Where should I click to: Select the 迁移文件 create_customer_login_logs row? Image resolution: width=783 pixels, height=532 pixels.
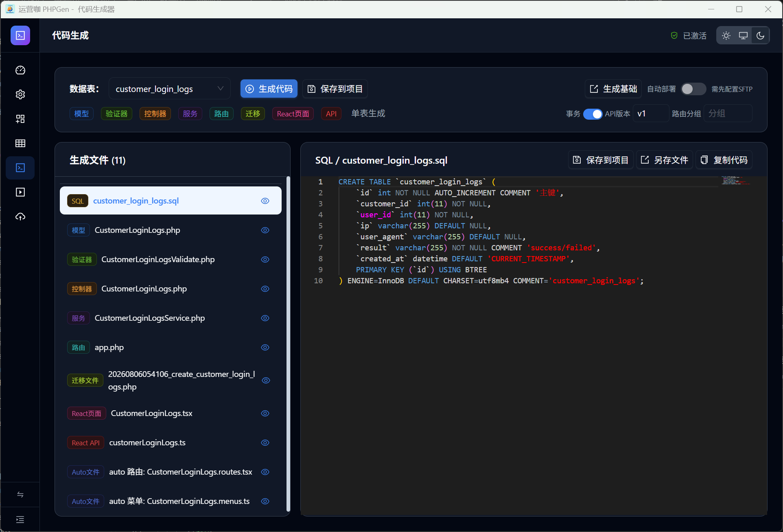click(171, 381)
